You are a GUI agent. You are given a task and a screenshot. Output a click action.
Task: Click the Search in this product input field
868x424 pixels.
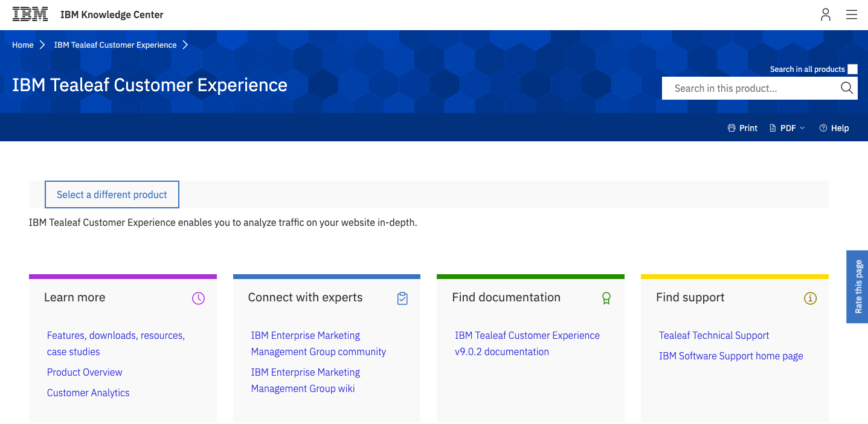click(x=749, y=88)
